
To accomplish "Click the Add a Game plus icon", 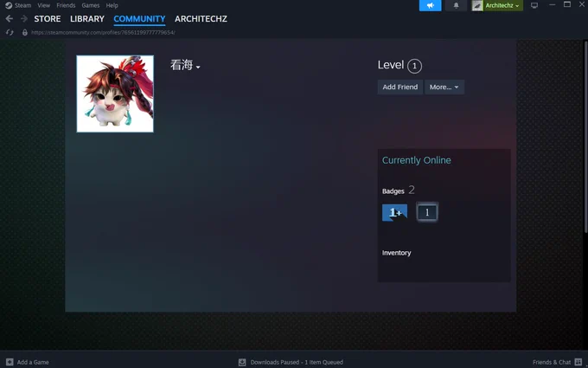I will [10, 362].
